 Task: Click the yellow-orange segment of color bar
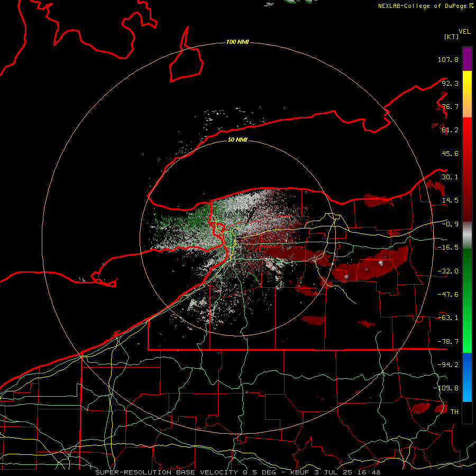click(467, 94)
